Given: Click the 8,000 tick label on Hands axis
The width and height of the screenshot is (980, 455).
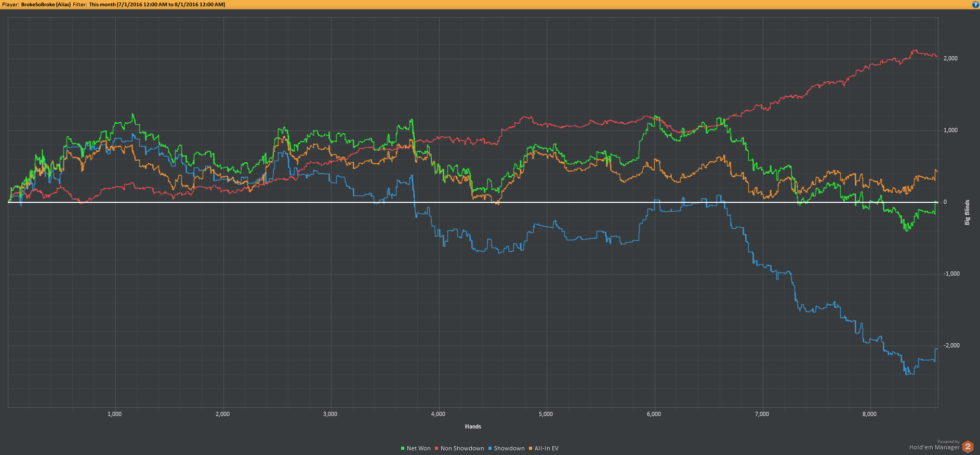Looking at the screenshot, I should coord(869,414).
